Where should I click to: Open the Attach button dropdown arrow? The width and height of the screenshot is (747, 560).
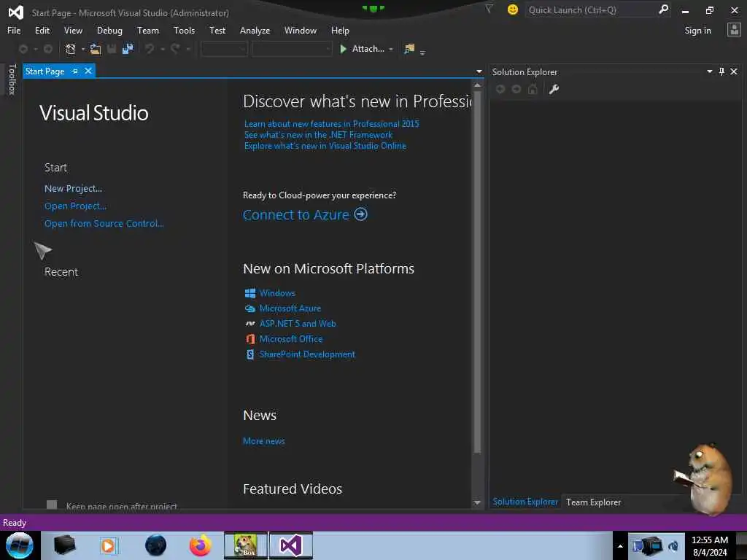point(391,49)
